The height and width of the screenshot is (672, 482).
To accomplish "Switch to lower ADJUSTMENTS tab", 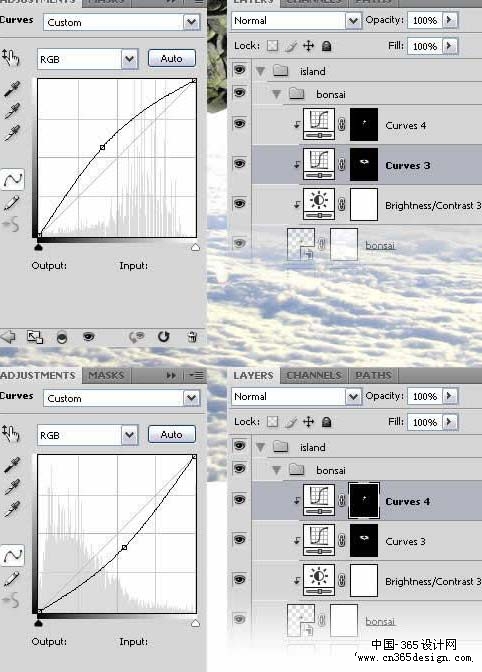I will [38, 375].
